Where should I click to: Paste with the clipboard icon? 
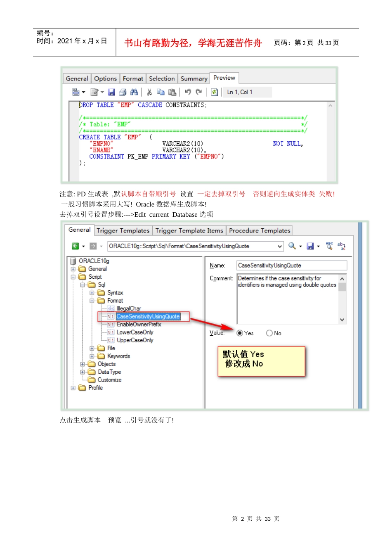click(172, 92)
